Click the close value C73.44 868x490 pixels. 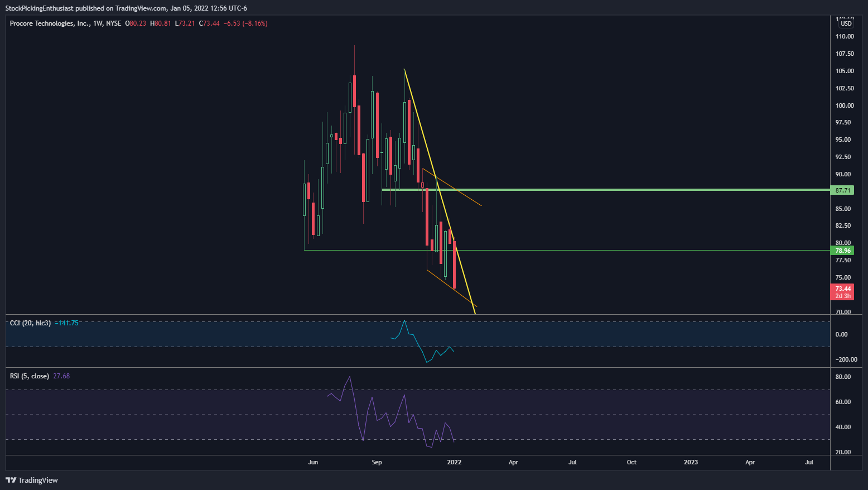pyautogui.click(x=209, y=23)
